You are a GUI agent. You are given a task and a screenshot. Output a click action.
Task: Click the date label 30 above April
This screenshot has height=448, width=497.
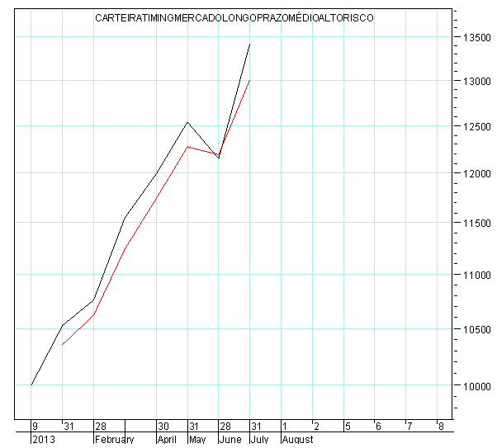(163, 427)
